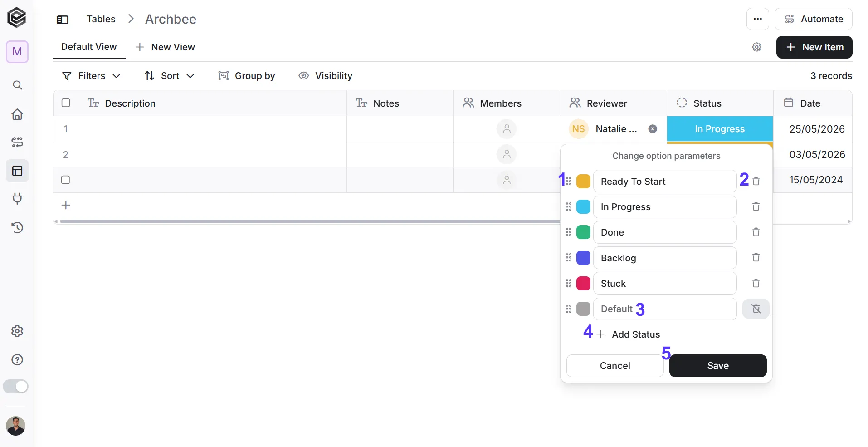
Task: Edit the Backlog status name field
Action: click(665, 258)
